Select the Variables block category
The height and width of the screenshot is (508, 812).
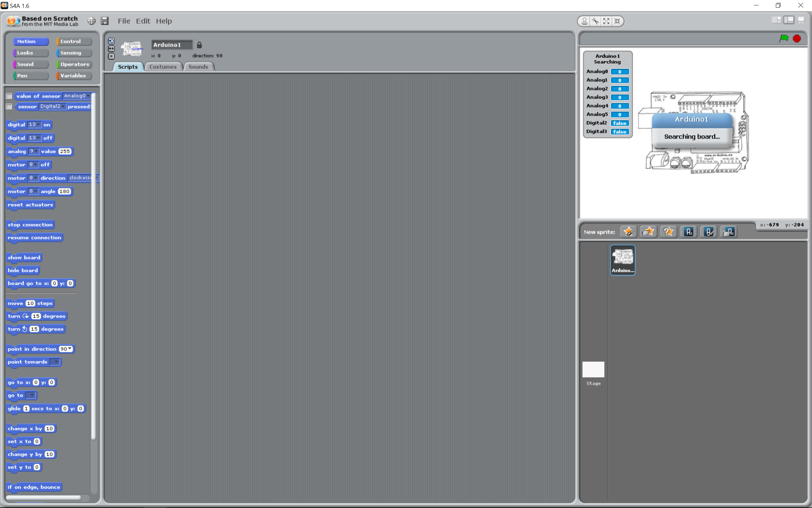pos(74,76)
